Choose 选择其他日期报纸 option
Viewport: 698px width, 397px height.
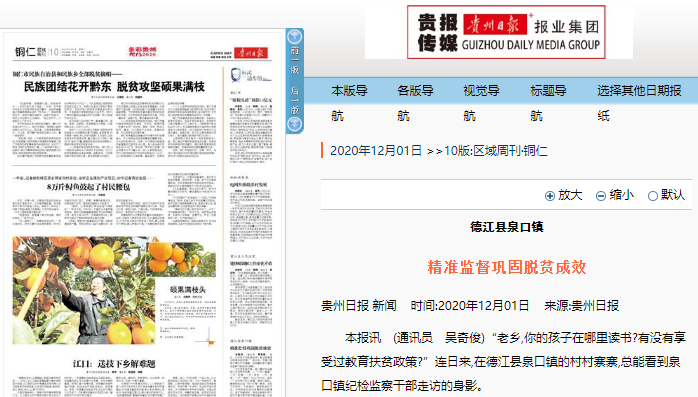[x=639, y=103]
